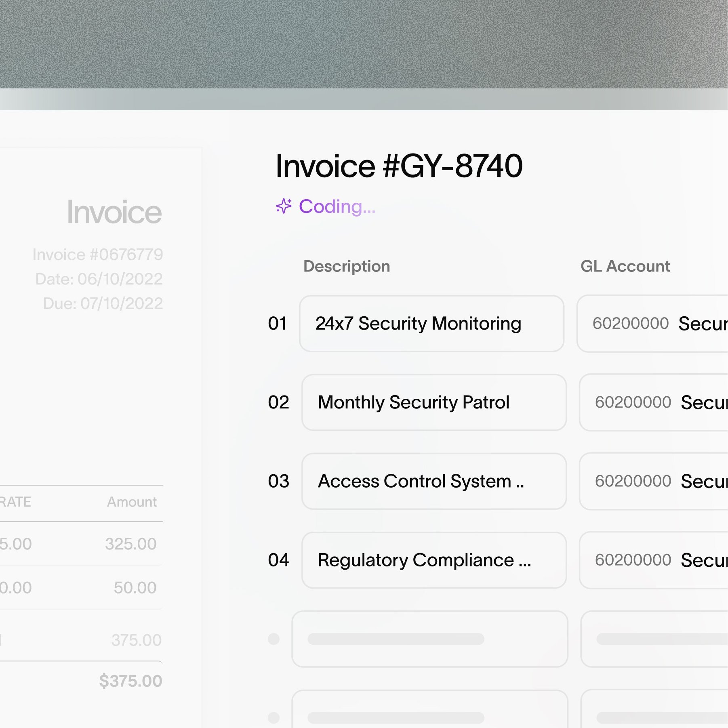Click the GL Account column header
This screenshot has height=728, width=728.
(x=625, y=266)
